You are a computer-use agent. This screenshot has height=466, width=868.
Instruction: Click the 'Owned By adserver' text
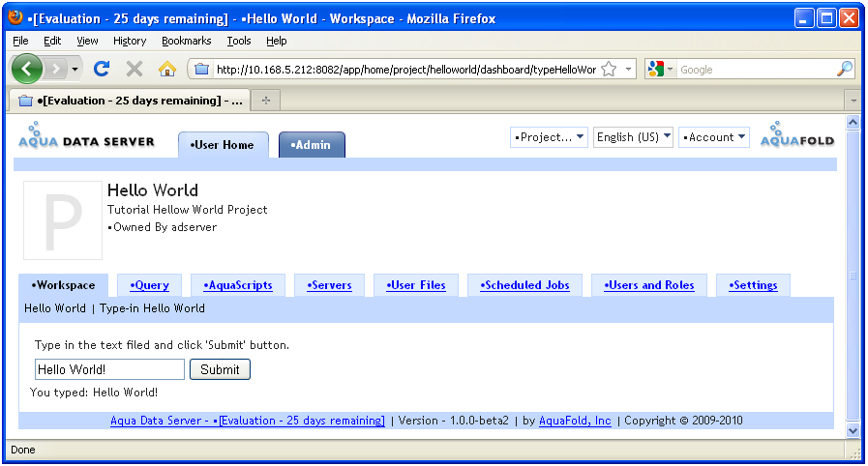[163, 227]
